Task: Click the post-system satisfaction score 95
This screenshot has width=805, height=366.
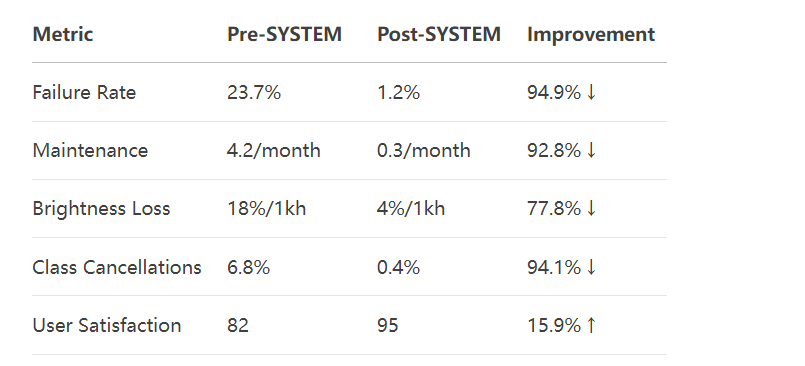Action: [x=388, y=325]
